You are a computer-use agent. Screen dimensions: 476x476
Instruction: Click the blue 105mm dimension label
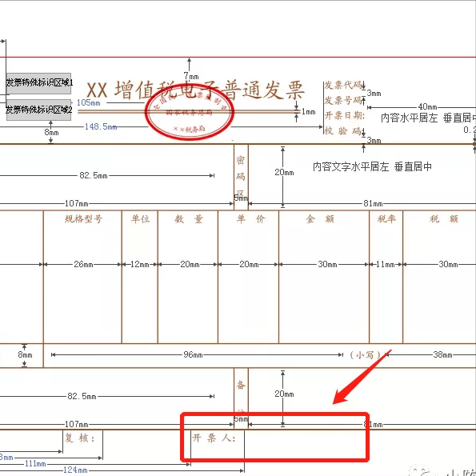pyautogui.click(x=88, y=102)
